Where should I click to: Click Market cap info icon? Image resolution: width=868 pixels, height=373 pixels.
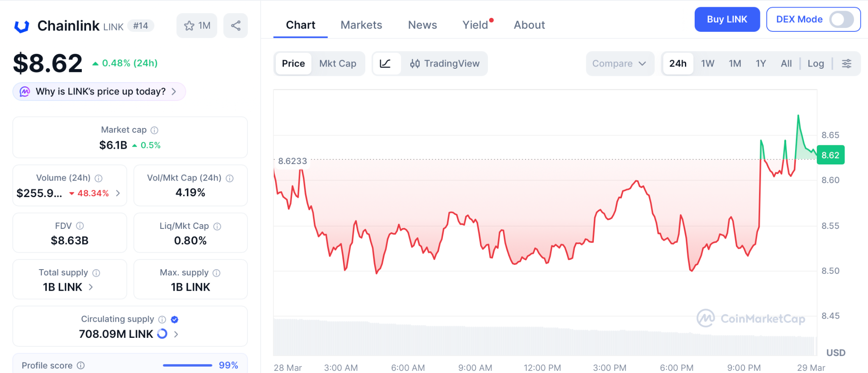click(155, 130)
